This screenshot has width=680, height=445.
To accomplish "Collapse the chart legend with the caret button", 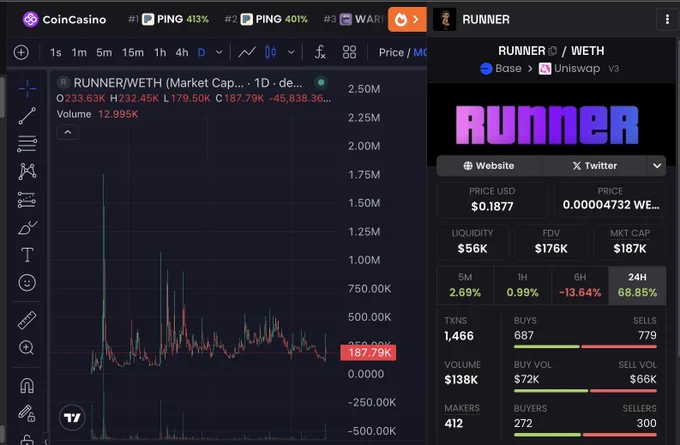I will (68, 132).
